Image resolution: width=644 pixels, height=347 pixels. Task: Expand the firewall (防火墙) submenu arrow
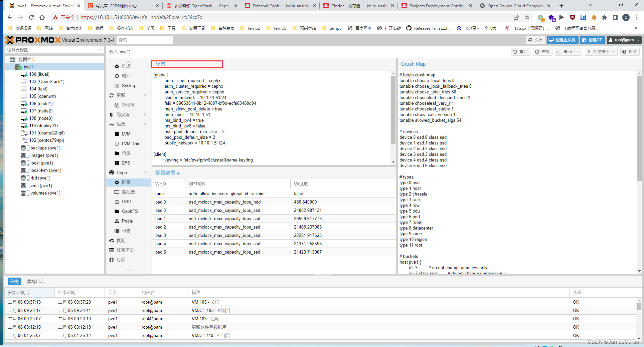pyautogui.click(x=145, y=115)
